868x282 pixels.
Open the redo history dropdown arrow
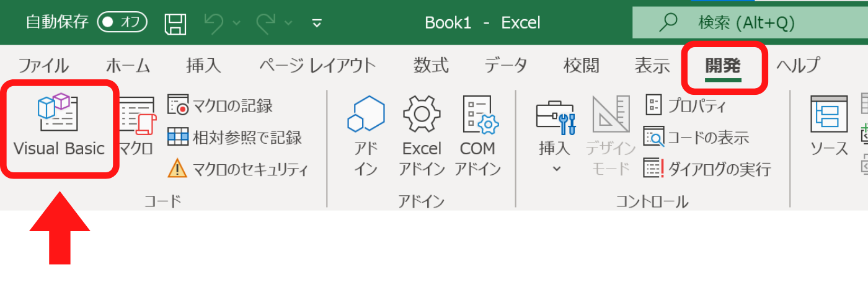[x=289, y=24]
